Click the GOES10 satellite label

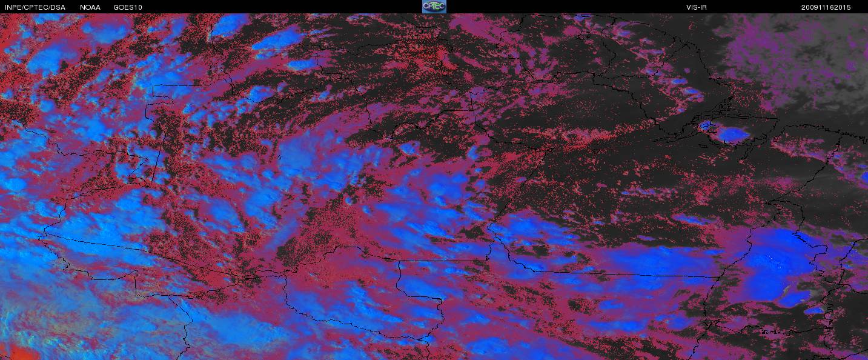(128, 7)
